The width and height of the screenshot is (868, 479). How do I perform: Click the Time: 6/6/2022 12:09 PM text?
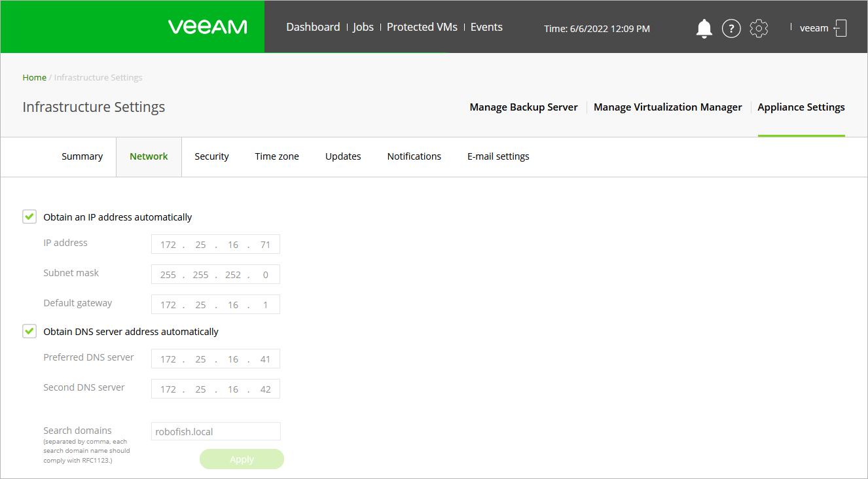click(x=597, y=29)
